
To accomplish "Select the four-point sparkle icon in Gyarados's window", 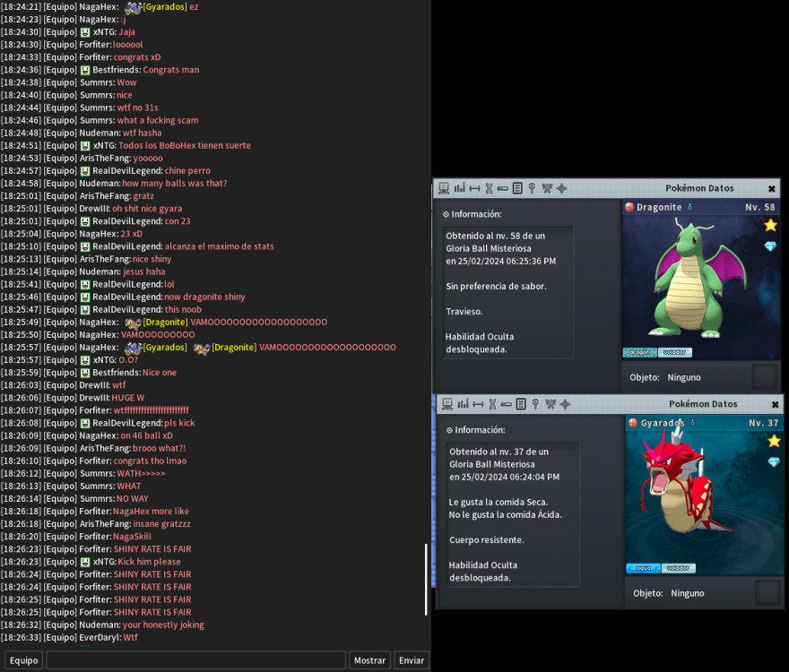I will tap(566, 404).
